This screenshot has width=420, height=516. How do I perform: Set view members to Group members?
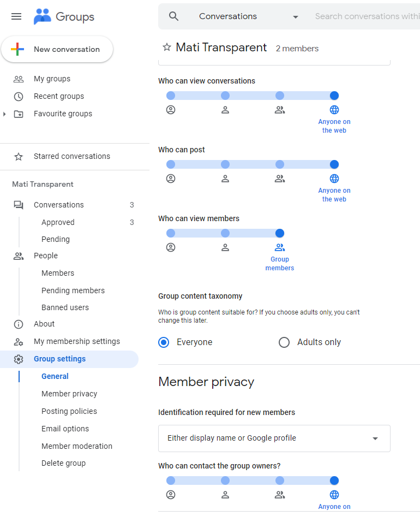tap(280, 233)
